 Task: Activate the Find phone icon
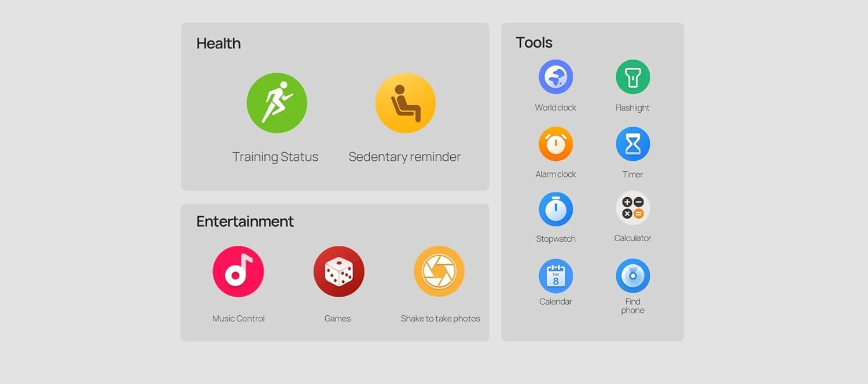(x=632, y=276)
